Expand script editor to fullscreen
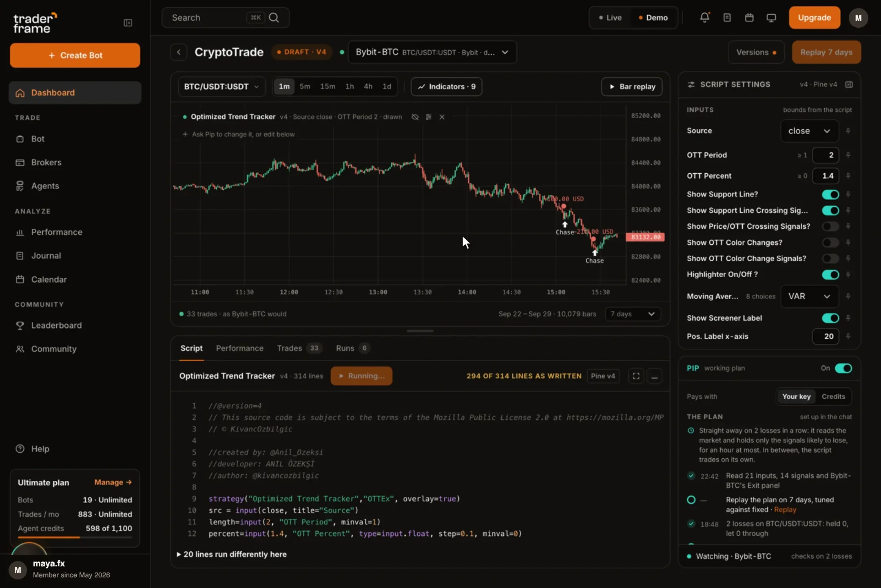This screenshot has width=881, height=588. pyautogui.click(x=636, y=376)
